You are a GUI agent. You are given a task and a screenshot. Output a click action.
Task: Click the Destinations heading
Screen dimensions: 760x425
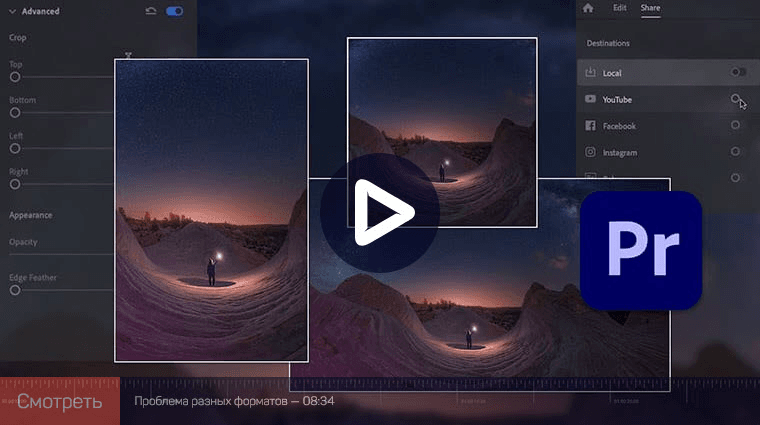click(x=608, y=43)
